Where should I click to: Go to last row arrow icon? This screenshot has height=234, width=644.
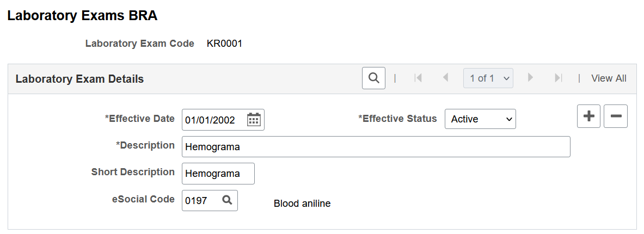tap(558, 78)
